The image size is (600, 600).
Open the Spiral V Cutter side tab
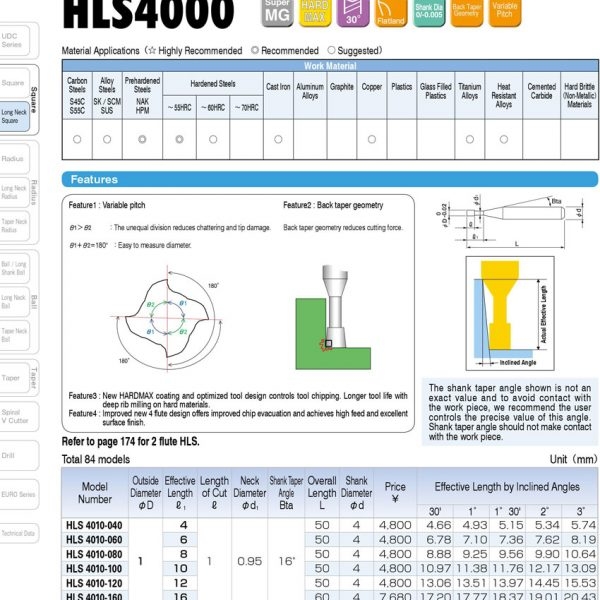coord(15,417)
